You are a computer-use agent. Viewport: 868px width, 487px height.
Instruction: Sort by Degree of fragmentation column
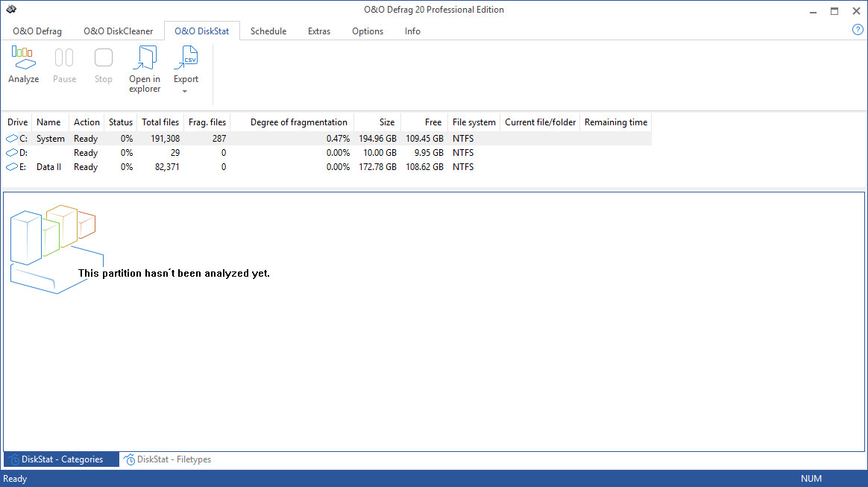point(298,122)
